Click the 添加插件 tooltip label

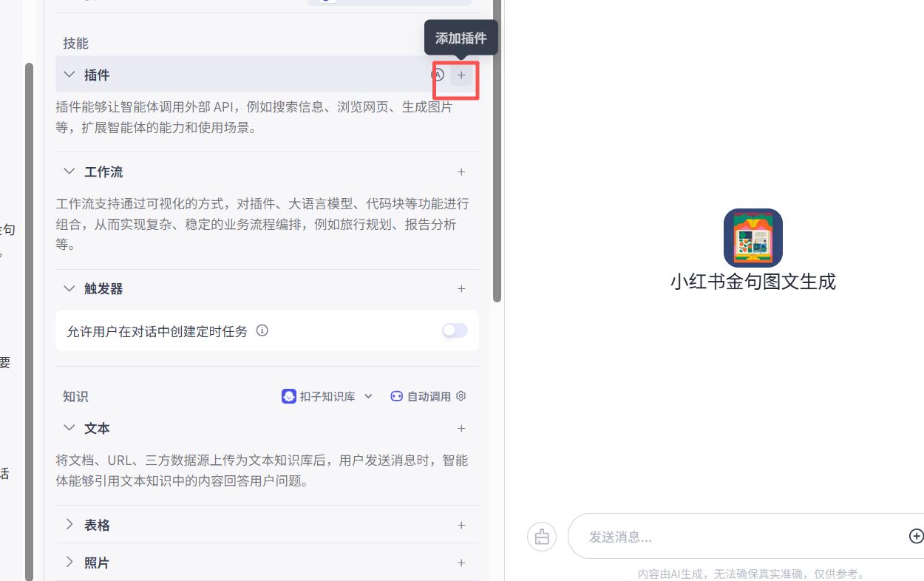(x=461, y=37)
